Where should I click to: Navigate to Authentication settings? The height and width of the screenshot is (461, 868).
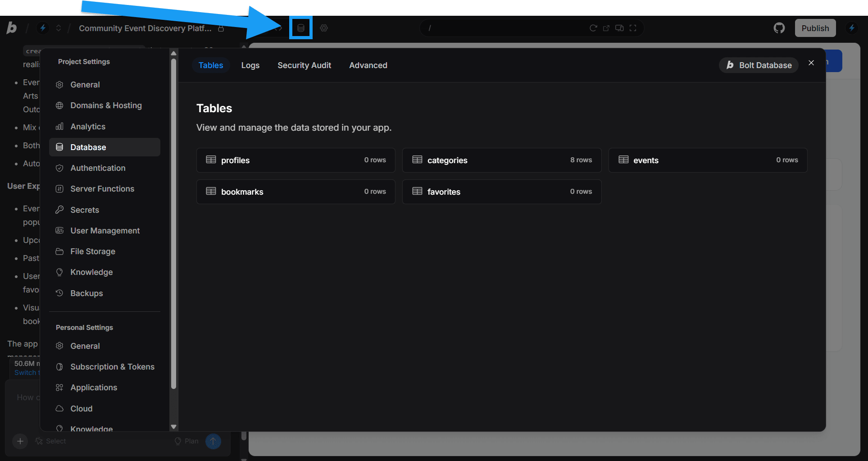(x=98, y=168)
